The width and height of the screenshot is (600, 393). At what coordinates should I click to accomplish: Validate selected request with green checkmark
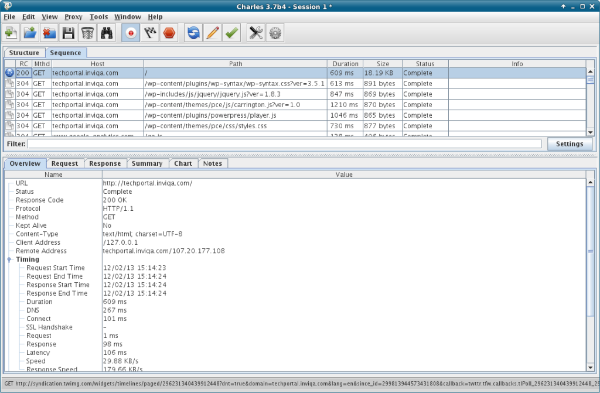232,33
